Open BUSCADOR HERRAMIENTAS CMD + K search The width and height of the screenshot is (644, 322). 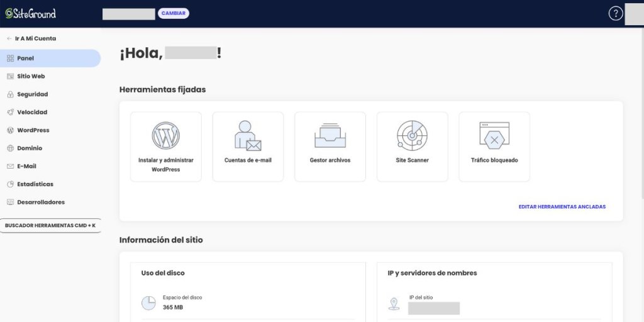[50, 226]
